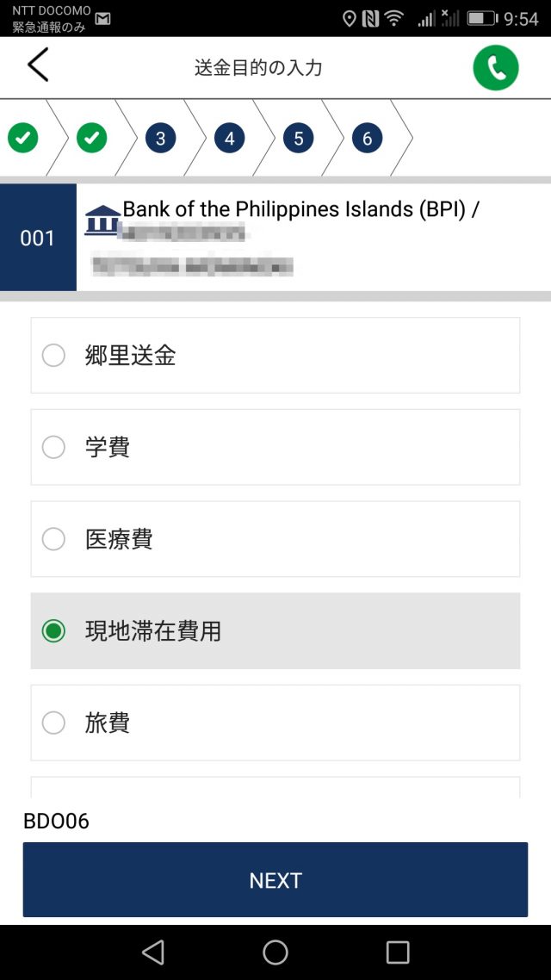Image resolution: width=551 pixels, height=980 pixels.
Task: Jump to step 6 indicator
Action: click(x=368, y=138)
